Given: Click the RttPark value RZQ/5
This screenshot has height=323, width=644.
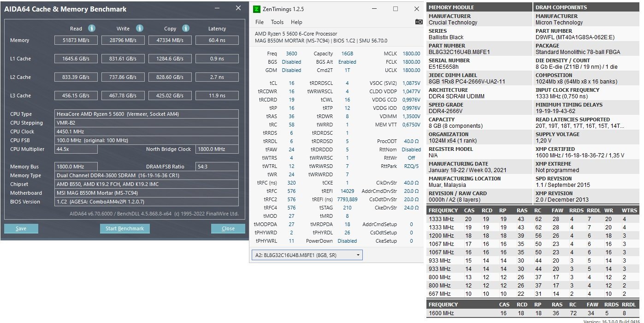Looking at the screenshot, I should pyautogui.click(x=411, y=166).
